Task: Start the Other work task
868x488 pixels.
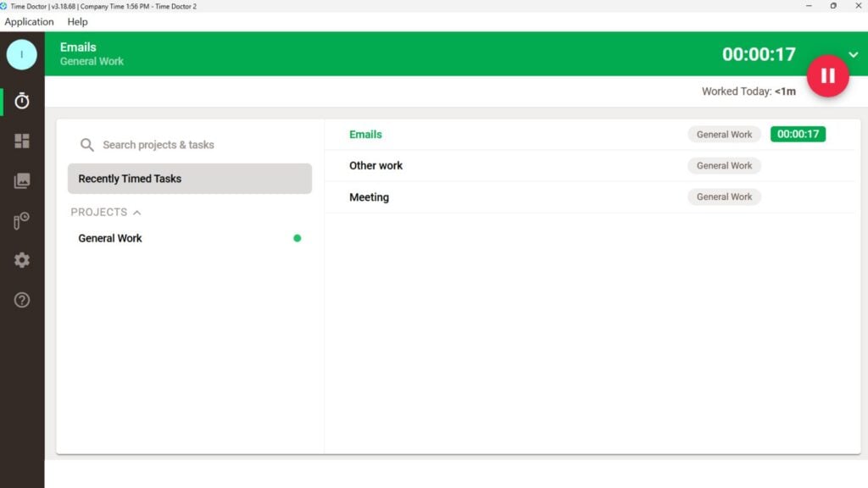Action: click(590, 165)
